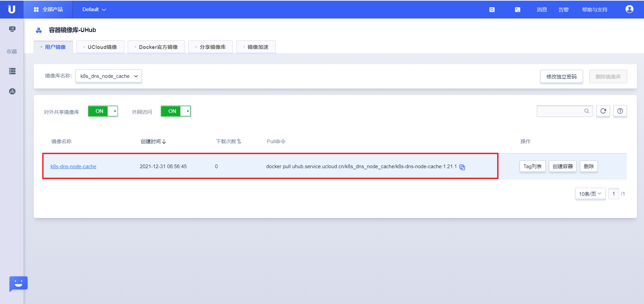Open 收藏 favorites in sidebar
Viewport: 644px width, 304px height.
[12, 52]
